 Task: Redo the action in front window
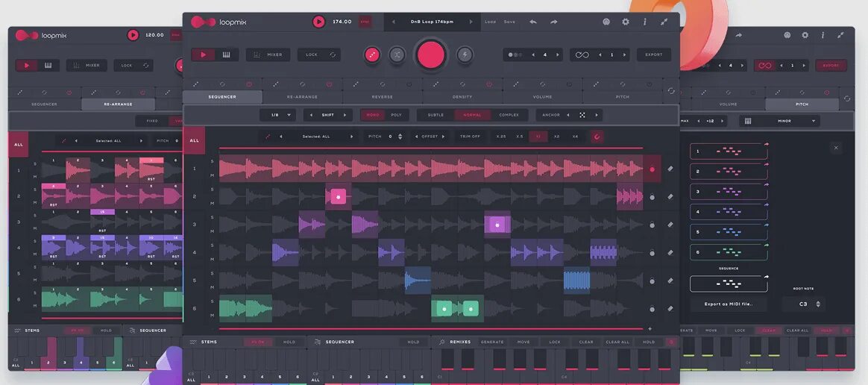pyautogui.click(x=553, y=22)
